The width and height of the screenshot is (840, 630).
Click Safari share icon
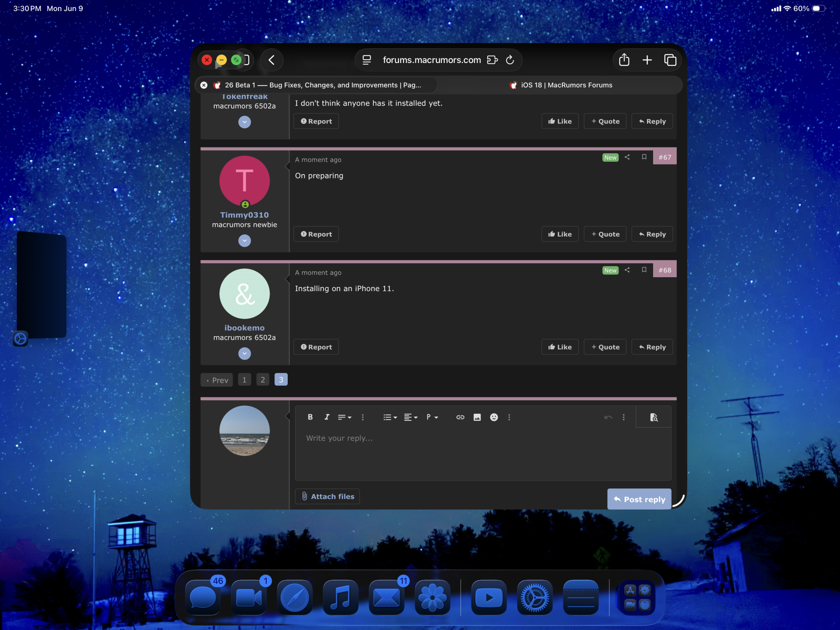tap(624, 60)
